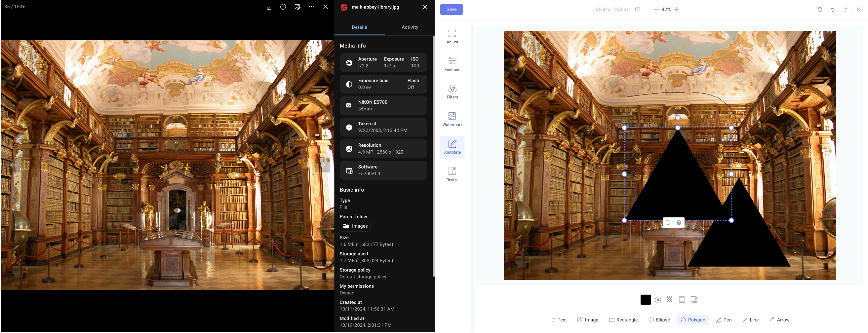The height and width of the screenshot is (333, 868).
Task: Switch to the Activity tab
Action: 410,27
